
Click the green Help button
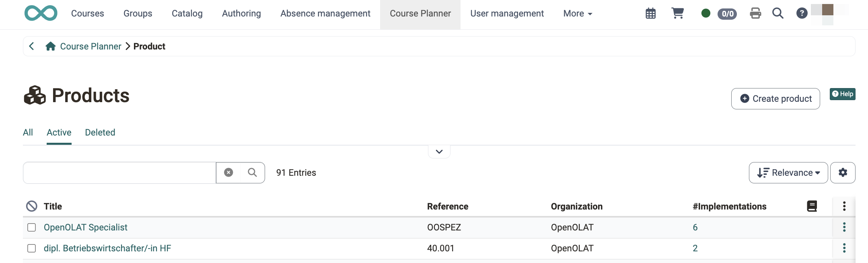[x=842, y=94]
